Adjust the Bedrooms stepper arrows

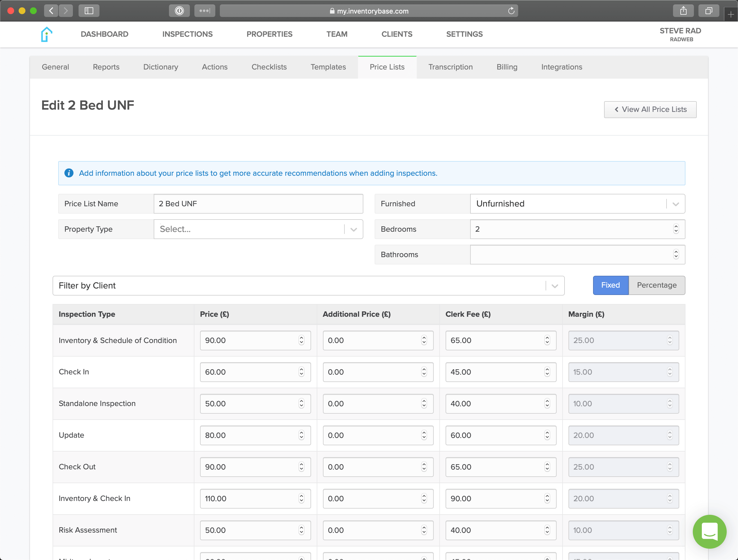click(676, 229)
